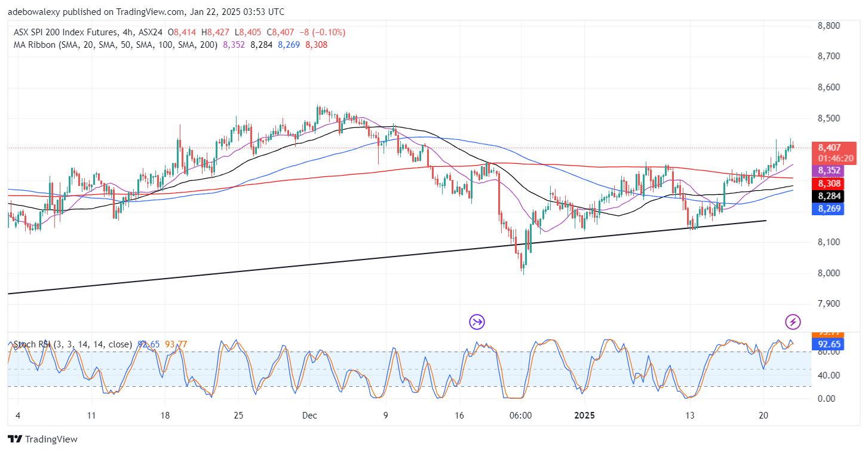Click the 8,600 price axis label
This screenshot has width=868, height=452.
(828, 87)
